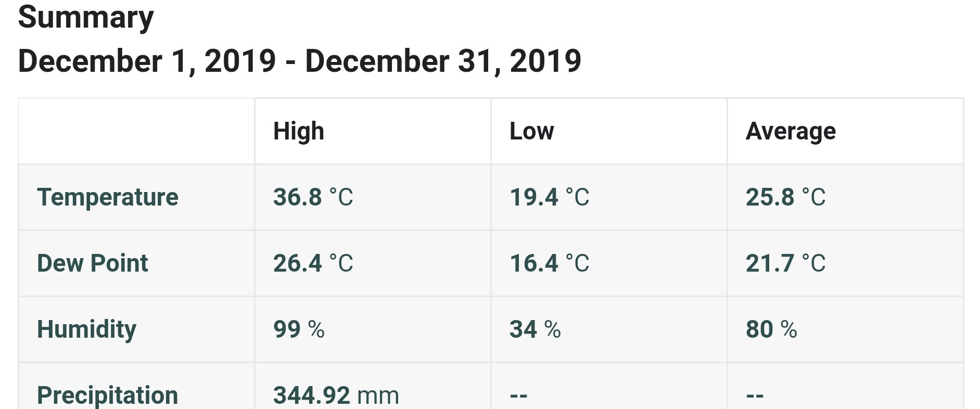The width and height of the screenshot is (980, 409).
Task: Click the High column header
Action: click(x=299, y=131)
